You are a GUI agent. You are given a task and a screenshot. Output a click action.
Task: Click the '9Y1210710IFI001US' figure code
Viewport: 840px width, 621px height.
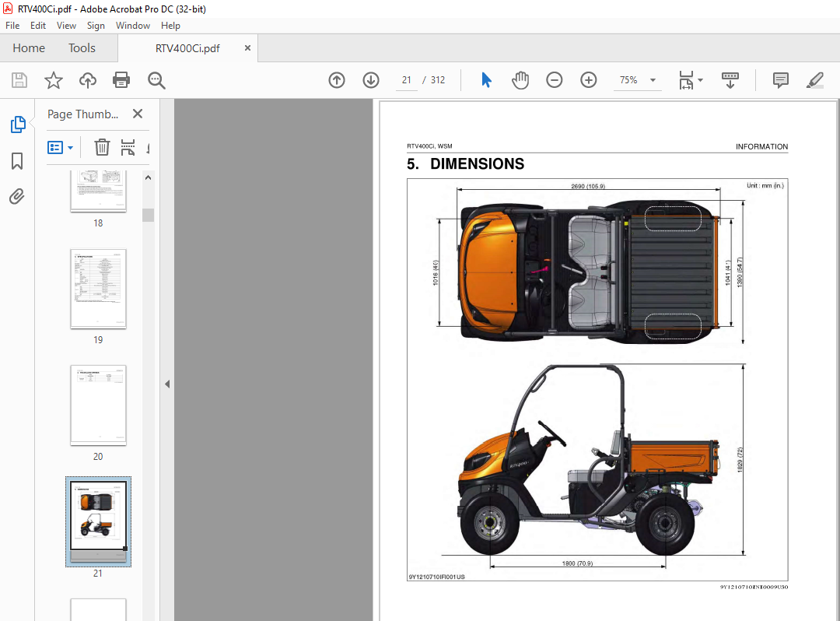pyautogui.click(x=436, y=577)
